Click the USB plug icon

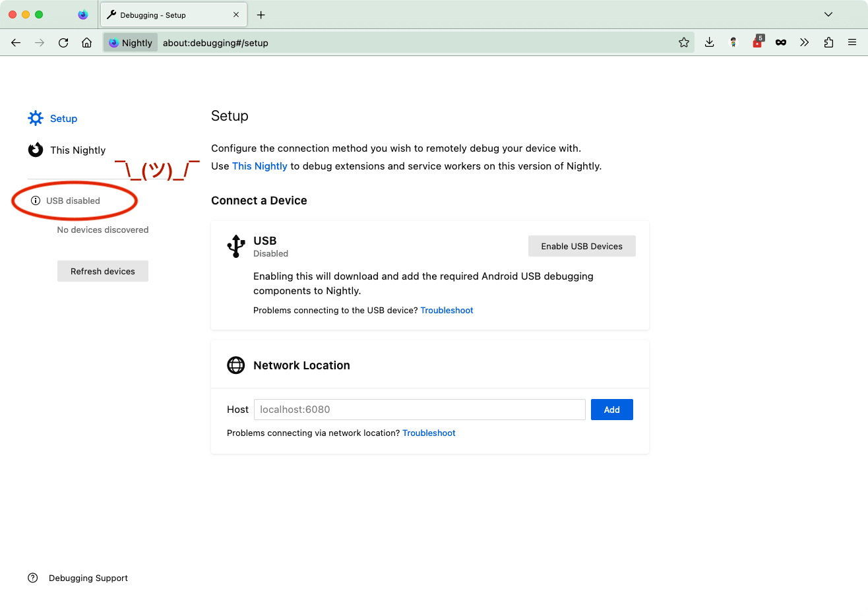point(235,245)
